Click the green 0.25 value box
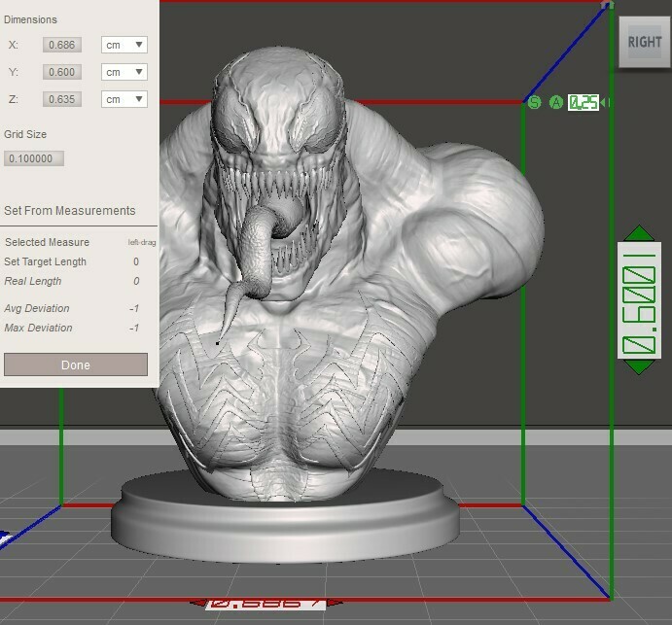This screenshot has width=672, height=625. click(x=584, y=102)
